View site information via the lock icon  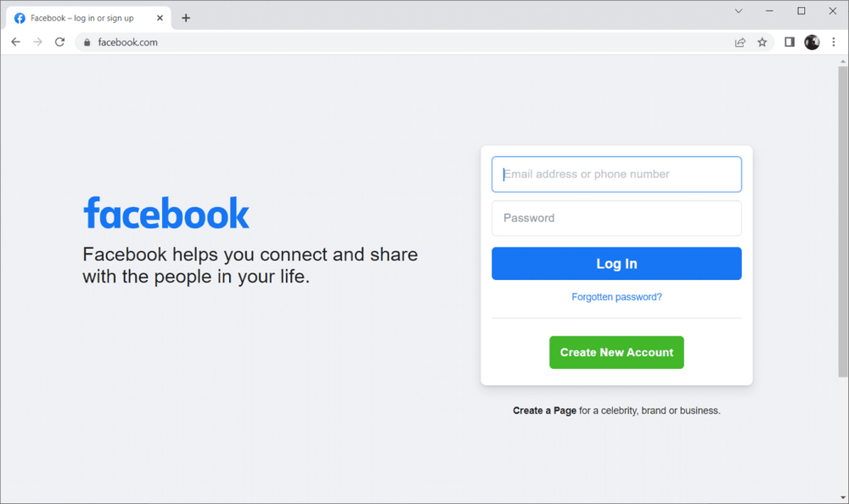[x=86, y=42]
